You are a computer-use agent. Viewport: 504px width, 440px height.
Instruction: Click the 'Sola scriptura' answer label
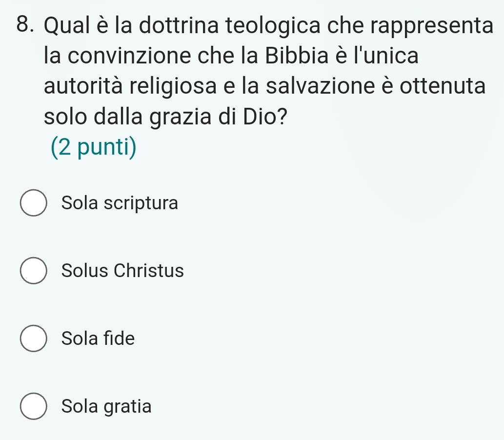click(x=120, y=203)
